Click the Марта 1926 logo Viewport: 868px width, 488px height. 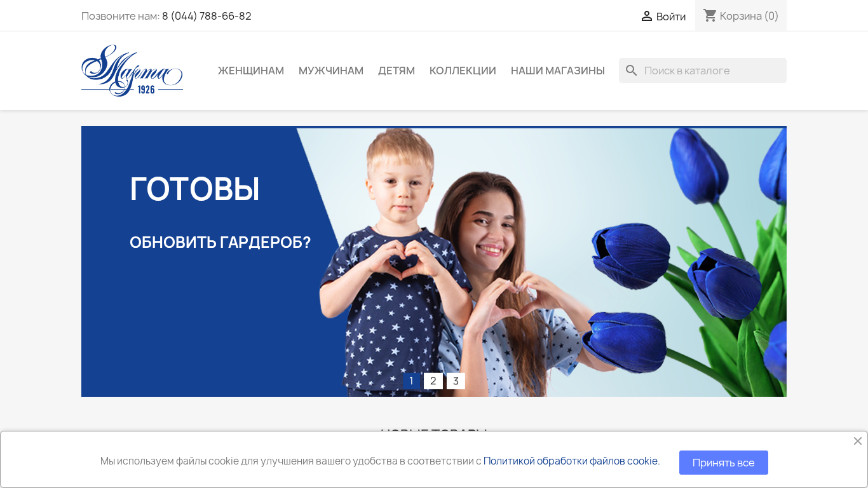point(132,71)
